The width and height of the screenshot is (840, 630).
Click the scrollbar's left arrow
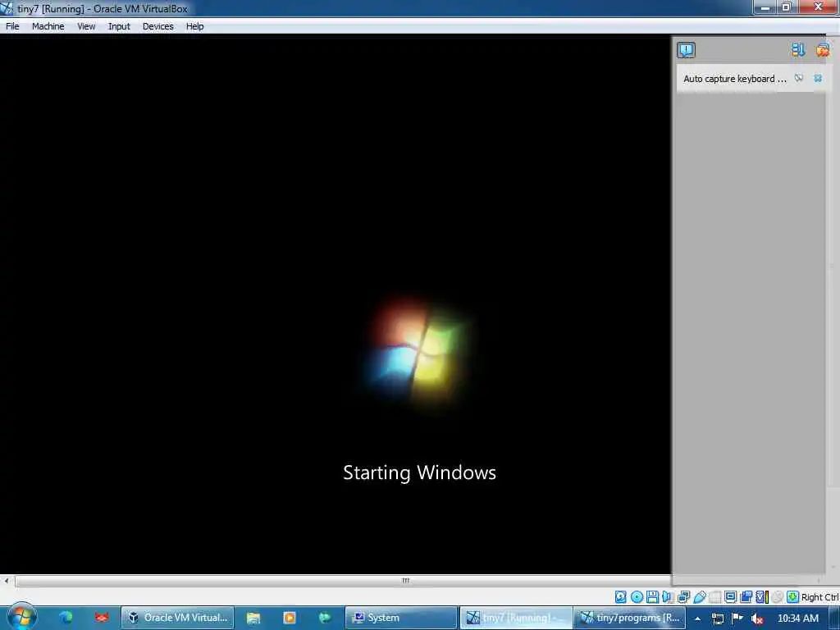coord(7,581)
